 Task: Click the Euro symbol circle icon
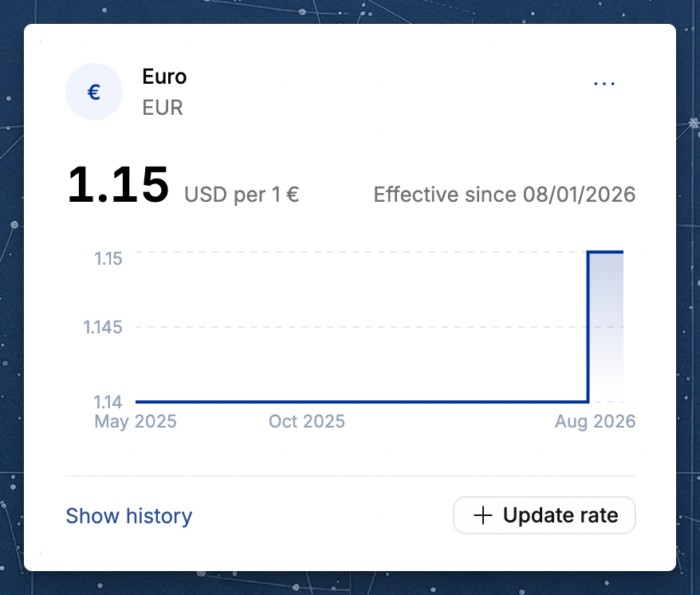point(94,92)
